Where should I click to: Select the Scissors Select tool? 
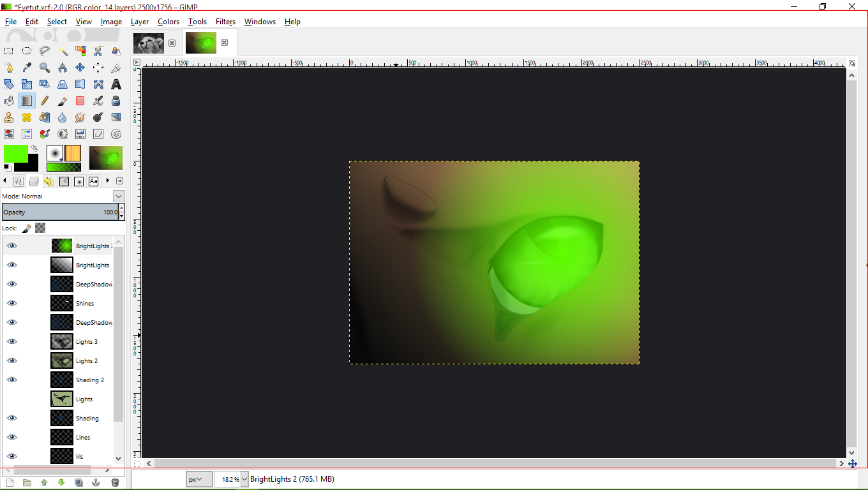pyautogui.click(x=98, y=51)
